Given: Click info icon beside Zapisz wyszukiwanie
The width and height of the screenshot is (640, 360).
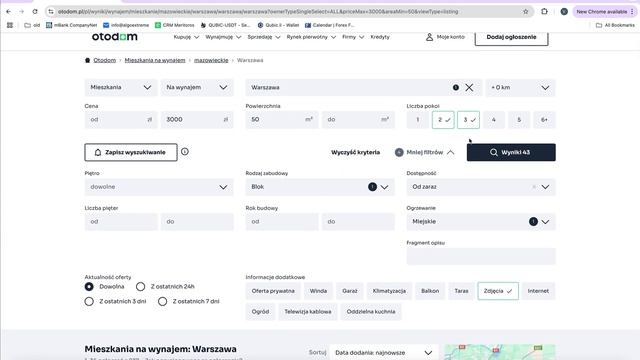Looking at the screenshot, I should 185,151.
